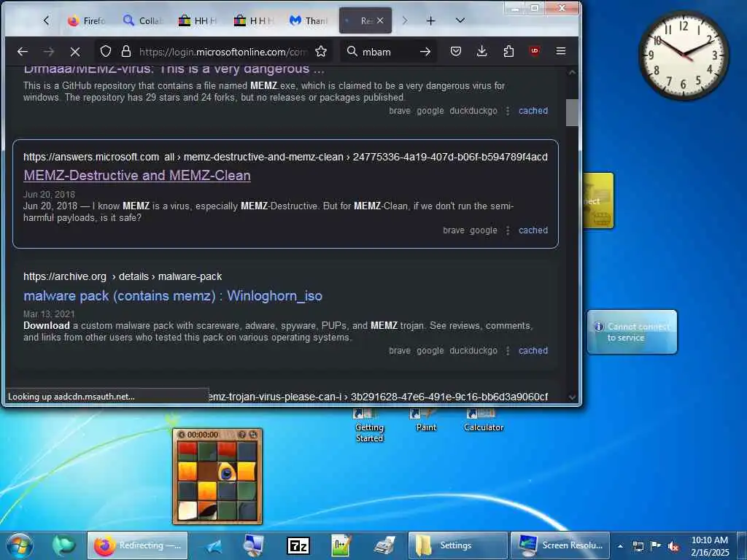Open cached link for GitHub MEMZ result

coord(533,111)
